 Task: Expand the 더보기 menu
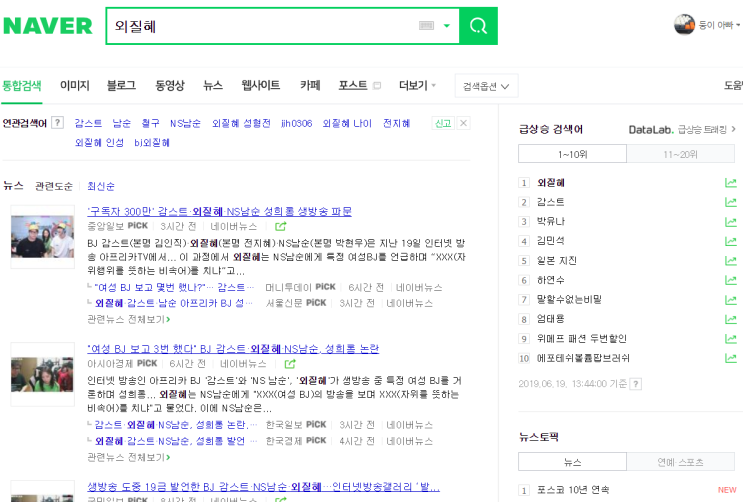(x=417, y=86)
